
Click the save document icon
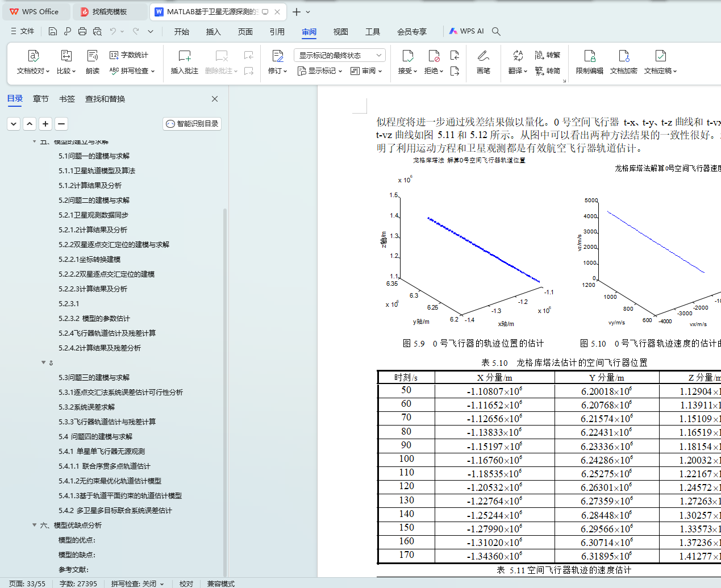pyautogui.click(x=53, y=31)
